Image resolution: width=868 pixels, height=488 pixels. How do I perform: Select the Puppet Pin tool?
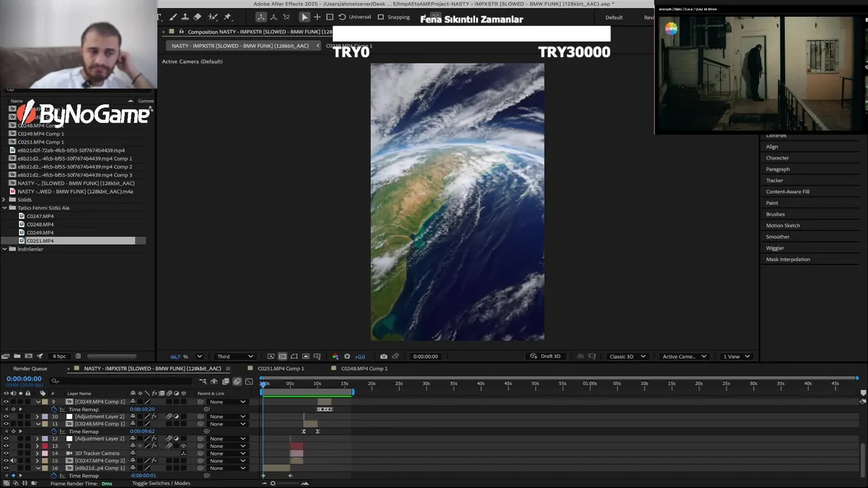tap(227, 17)
